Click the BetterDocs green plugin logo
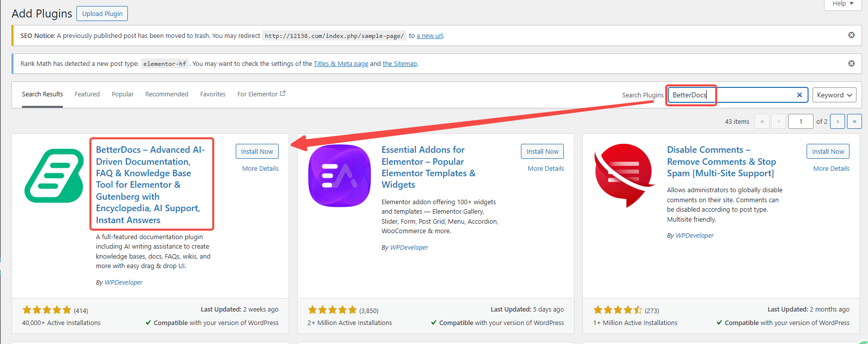Viewport: 868px width, 344px height. pos(54,175)
